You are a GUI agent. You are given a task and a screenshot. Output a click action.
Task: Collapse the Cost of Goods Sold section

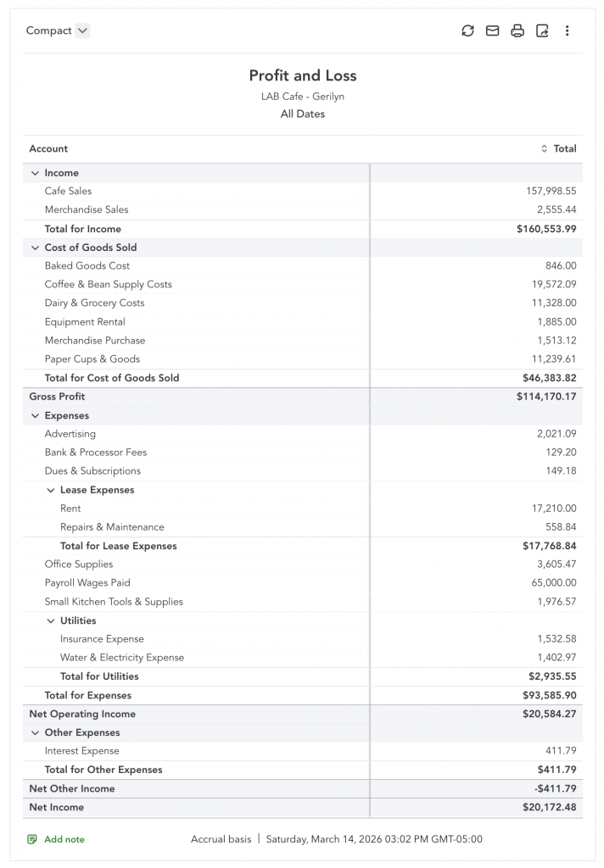[35, 248]
